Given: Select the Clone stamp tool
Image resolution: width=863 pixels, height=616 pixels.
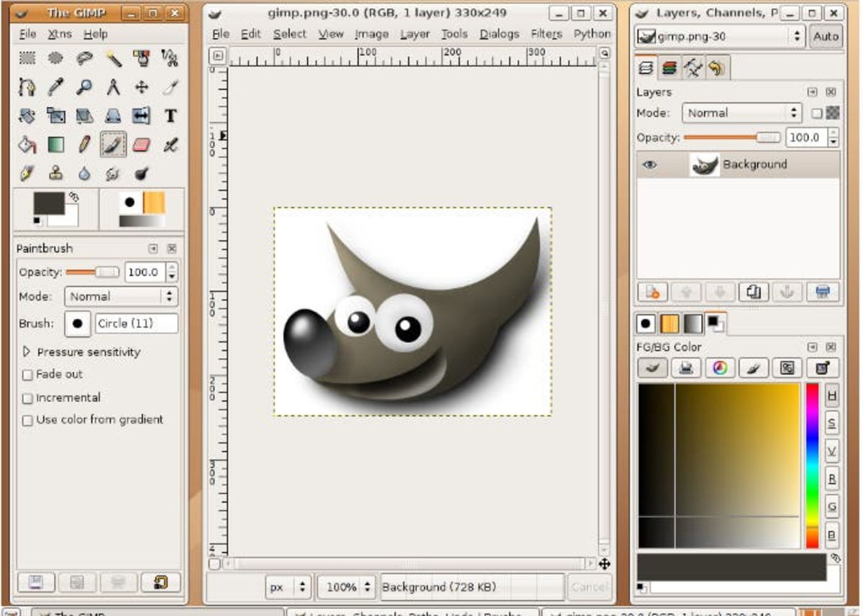Looking at the screenshot, I should coord(55,173).
